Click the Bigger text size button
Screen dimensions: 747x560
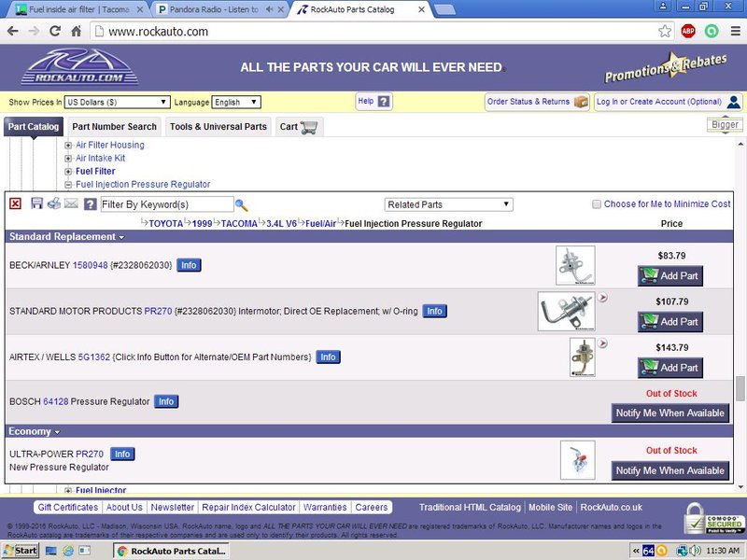point(726,125)
